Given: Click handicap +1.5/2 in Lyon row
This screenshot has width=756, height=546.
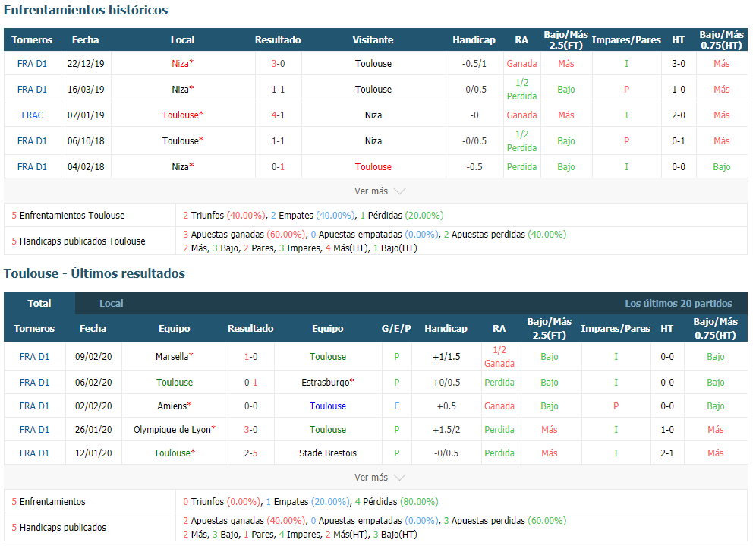Looking at the screenshot, I should coord(446,429).
